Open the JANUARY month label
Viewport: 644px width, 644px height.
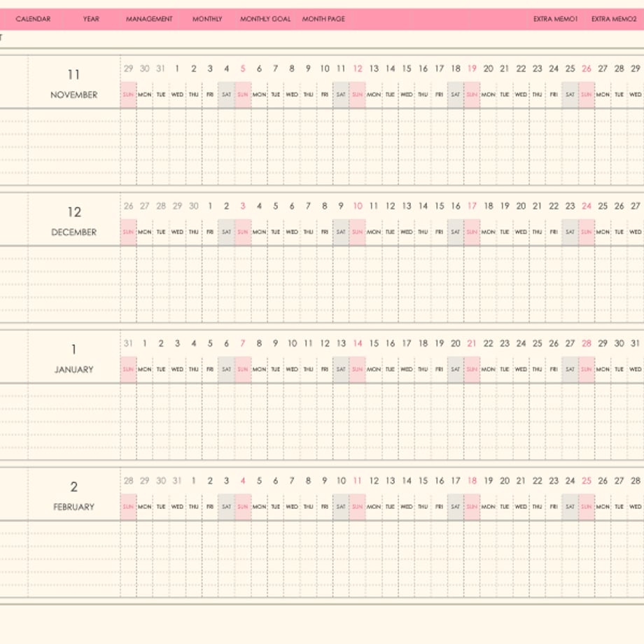pos(74,370)
